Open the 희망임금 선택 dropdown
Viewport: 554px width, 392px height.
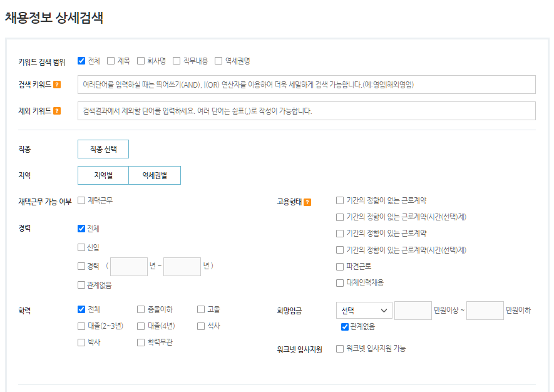point(364,311)
